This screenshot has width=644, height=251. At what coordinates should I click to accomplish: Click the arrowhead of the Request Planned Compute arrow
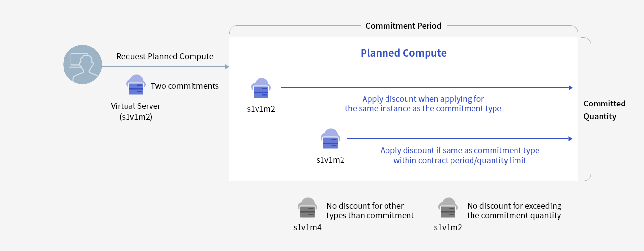(227, 67)
